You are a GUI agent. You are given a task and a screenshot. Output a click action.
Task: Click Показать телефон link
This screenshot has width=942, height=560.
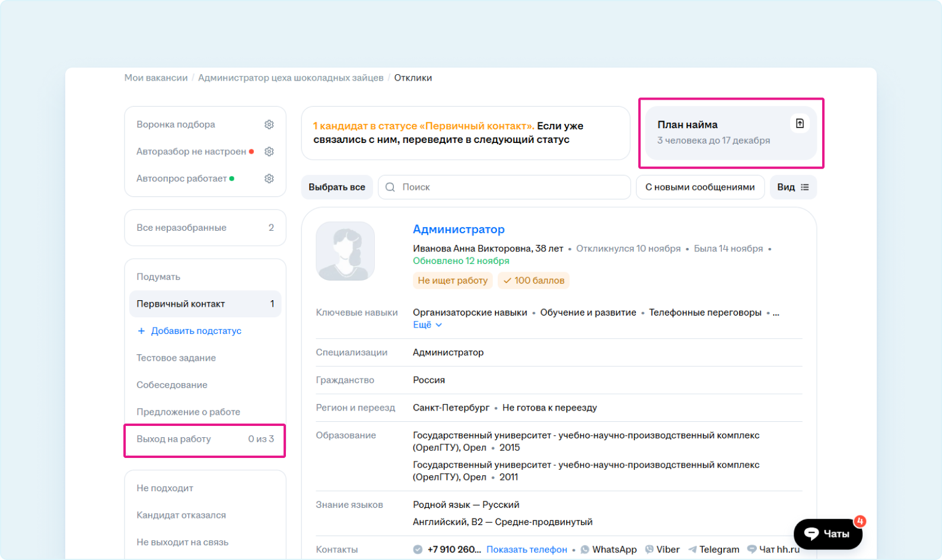click(526, 549)
